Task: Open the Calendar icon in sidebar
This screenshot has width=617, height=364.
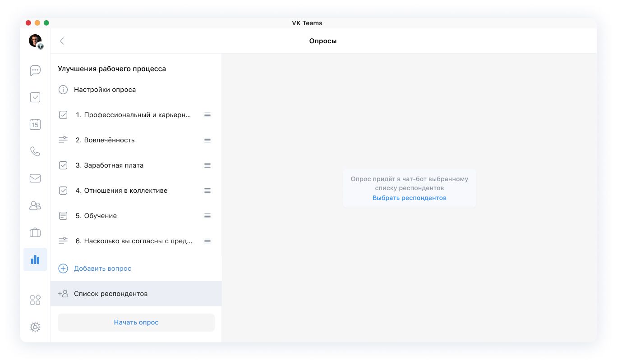Action: pyautogui.click(x=35, y=124)
